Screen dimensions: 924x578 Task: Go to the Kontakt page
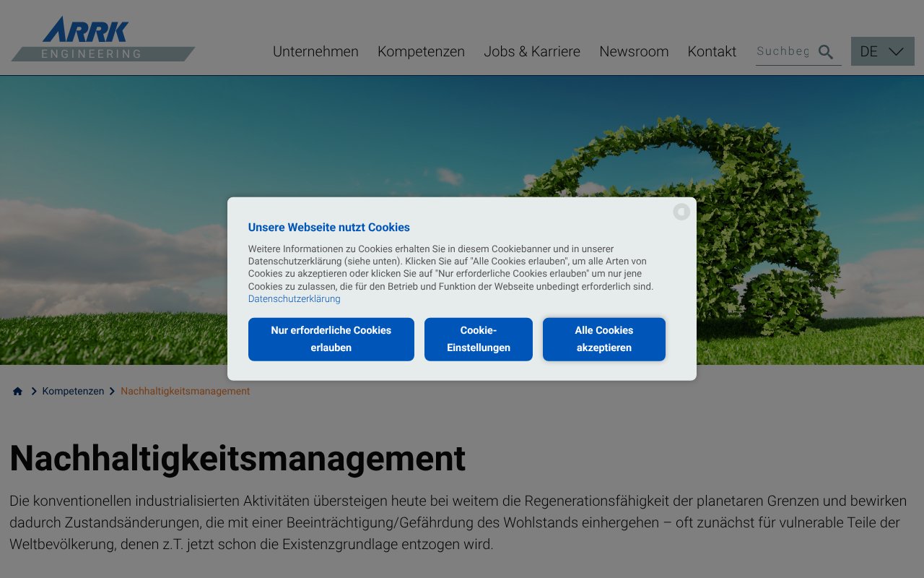[712, 51]
